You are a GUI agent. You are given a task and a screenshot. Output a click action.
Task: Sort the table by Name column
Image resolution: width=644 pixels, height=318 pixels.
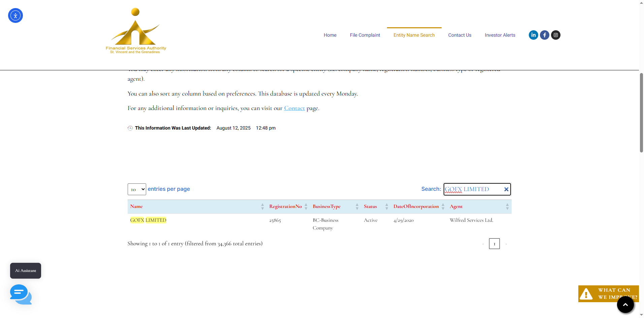click(x=136, y=207)
